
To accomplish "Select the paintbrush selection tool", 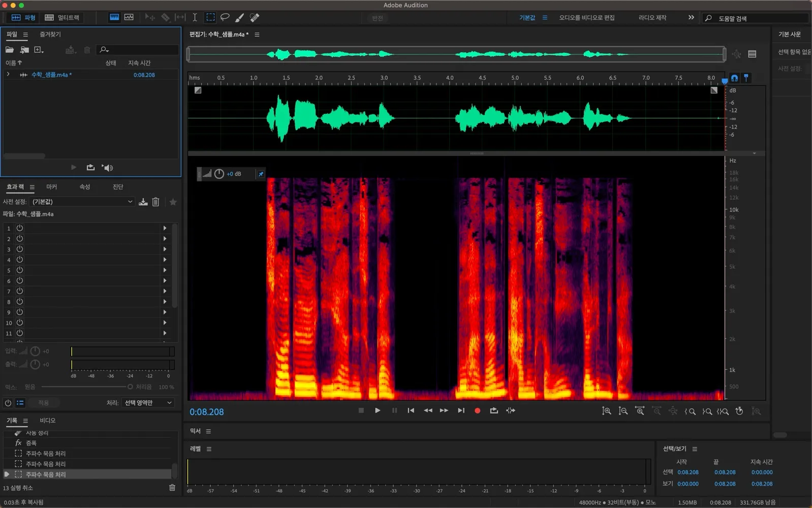I will 239,17.
